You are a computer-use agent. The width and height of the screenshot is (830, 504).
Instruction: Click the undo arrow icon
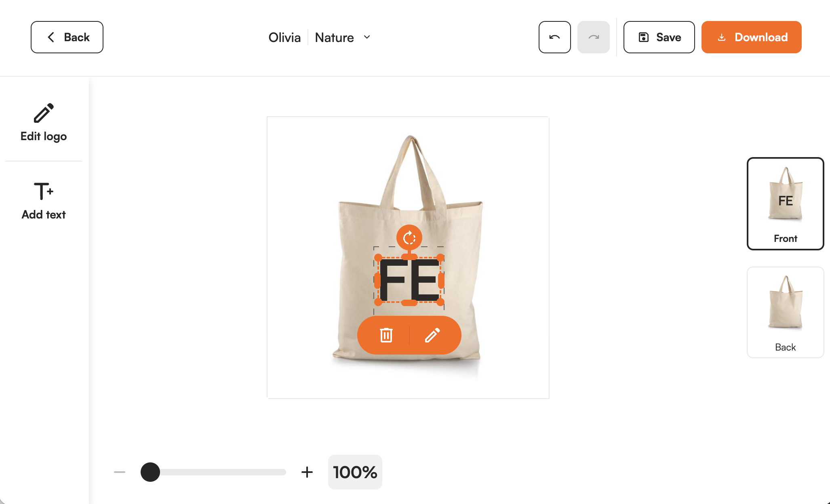pyautogui.click(x=554, y=37)
